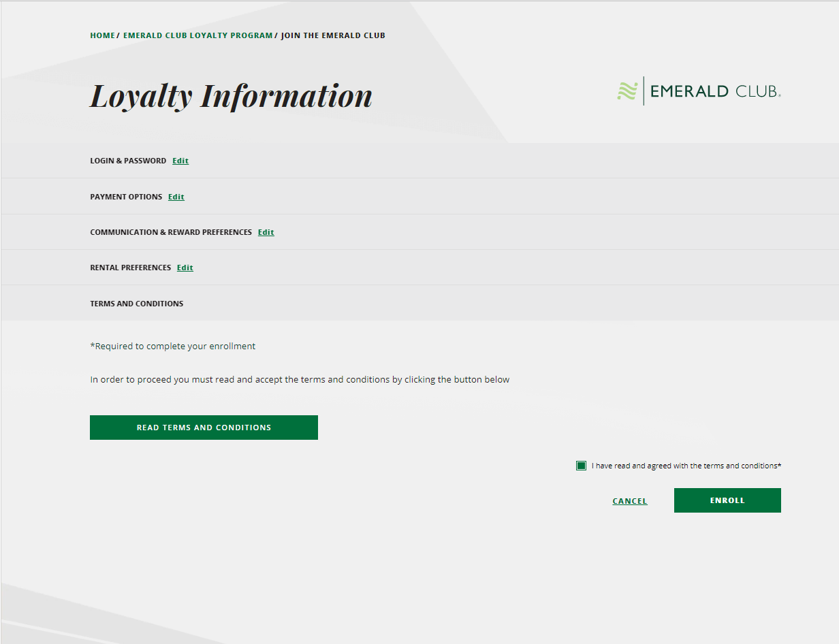Expand the Payment Options row
Image resolution: width=839 pixels, height=644 pixels.
[x=420, y=197]
